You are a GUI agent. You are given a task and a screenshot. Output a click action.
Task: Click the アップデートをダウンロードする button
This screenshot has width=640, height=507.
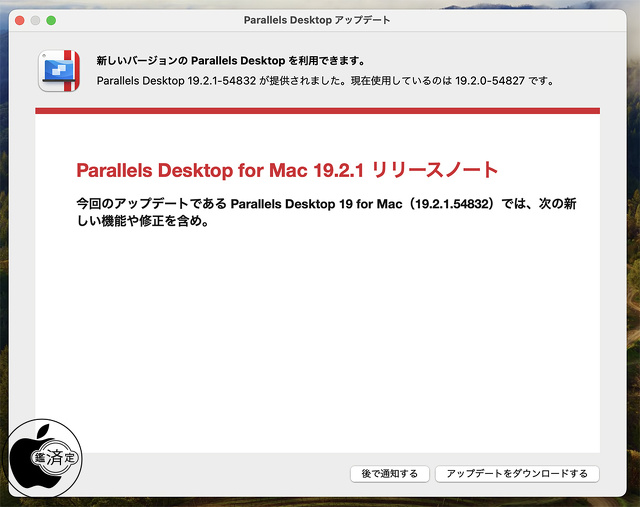pyautogui.click(x=517, y=474)
